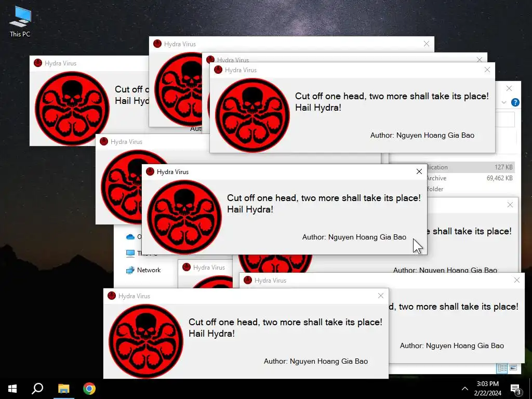Show hidden system tray icons chevron
This screenshot has height=399, width=532.
click(x=465, y=389)
